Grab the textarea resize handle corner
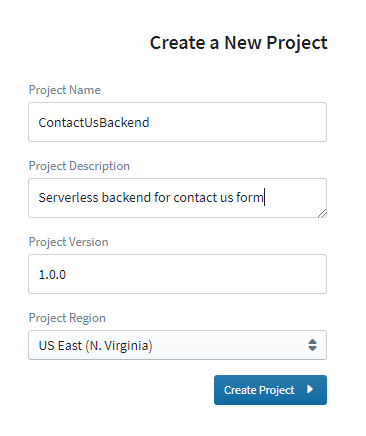 click(x=322, y=213)
